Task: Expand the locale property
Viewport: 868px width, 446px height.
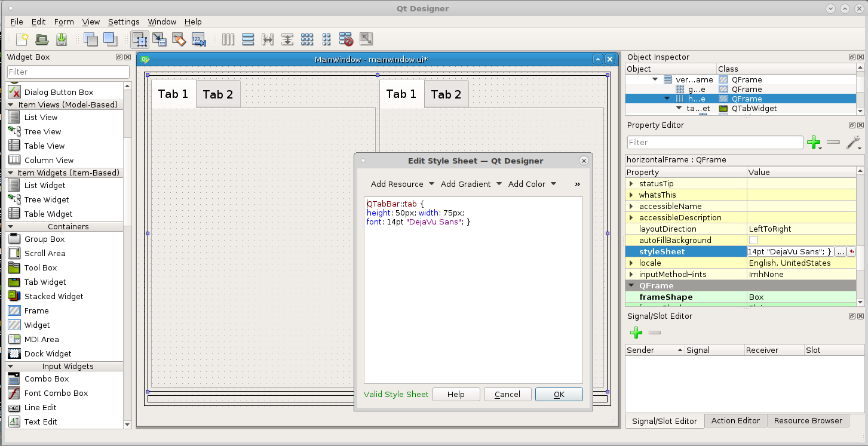Action: click(631, 263)
